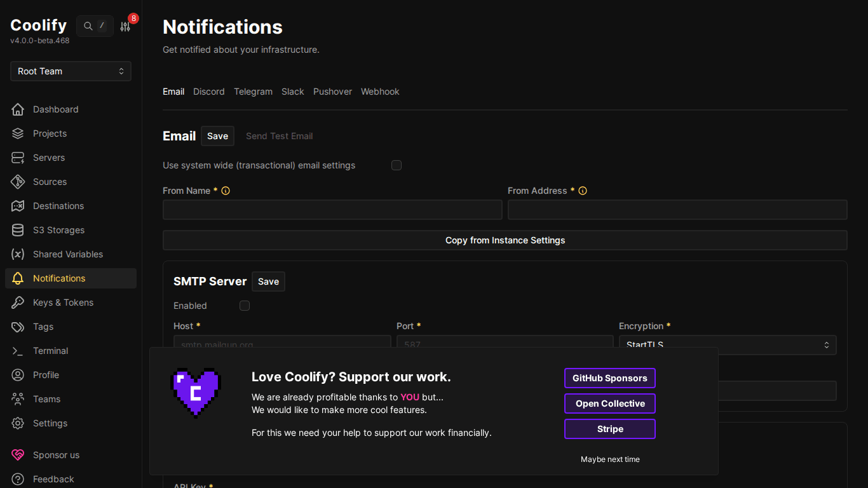Click the GitHub Sponsors button
This screenshot has width=868, height=488.
pyautogui.click(x=609, y=378)
